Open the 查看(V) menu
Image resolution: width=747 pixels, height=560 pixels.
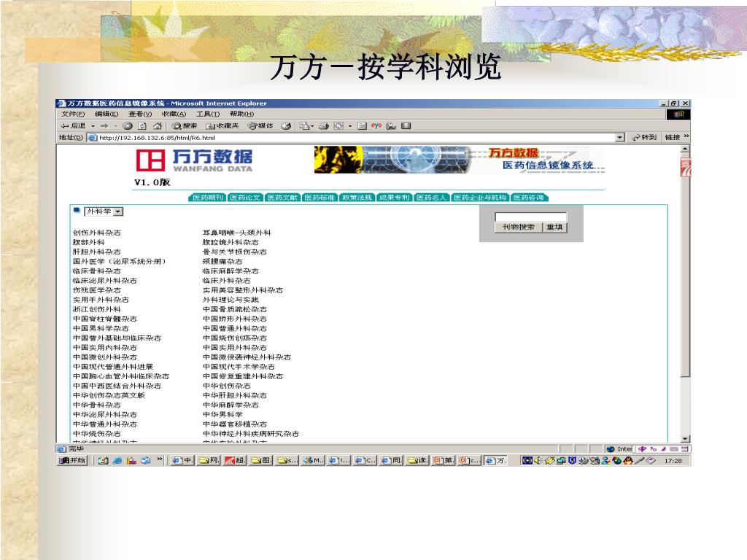click(x=140, y=114)
